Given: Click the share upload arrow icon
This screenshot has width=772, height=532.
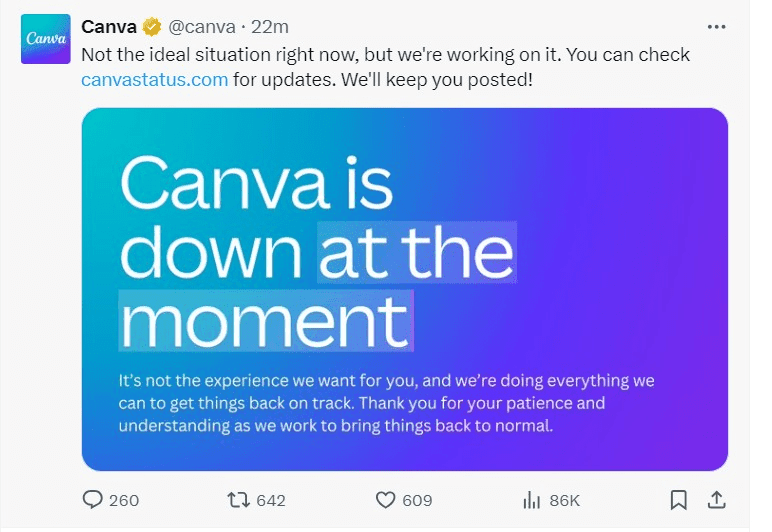Looking at the screenshot, I should tap(716, 499).
